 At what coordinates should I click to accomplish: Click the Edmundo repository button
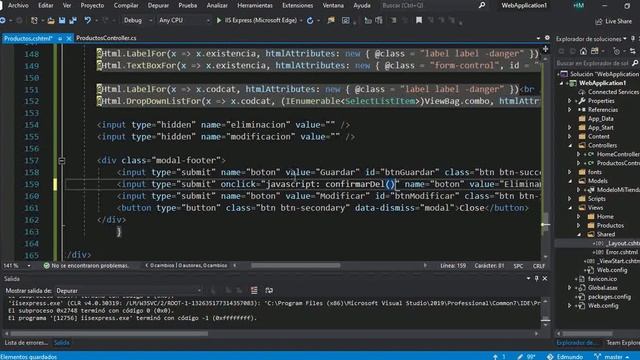click(565, 357)
